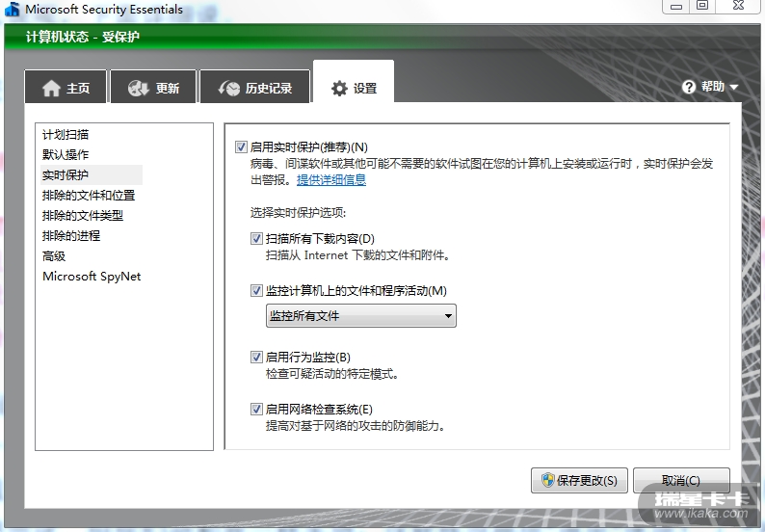Click the gear icon on 设置 tab

point(339,89)
